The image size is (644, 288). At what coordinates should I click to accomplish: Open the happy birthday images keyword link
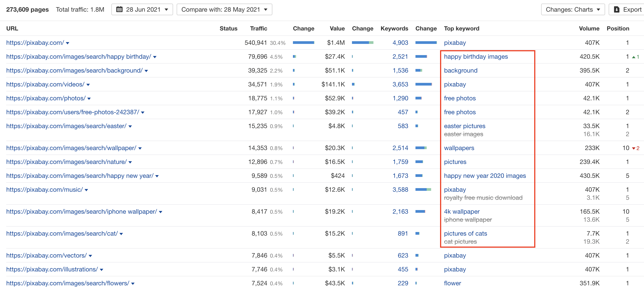[476, 56]
